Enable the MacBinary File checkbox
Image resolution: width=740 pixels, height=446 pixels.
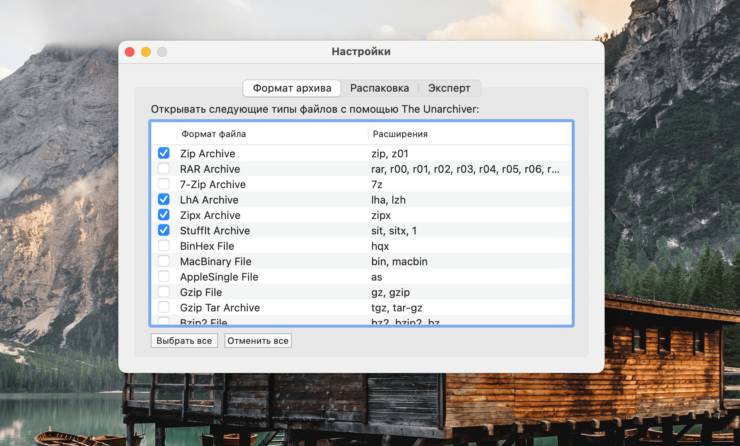click(x=164, y=261)
